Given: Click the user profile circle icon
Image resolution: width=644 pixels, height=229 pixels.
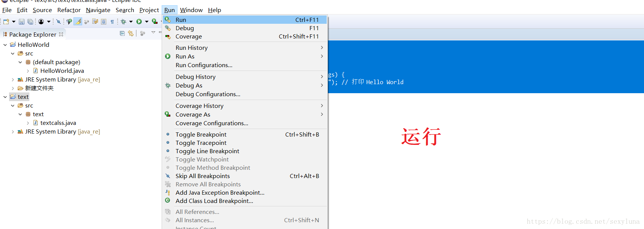Looking at the screenshot, I should tap(41, 22).
